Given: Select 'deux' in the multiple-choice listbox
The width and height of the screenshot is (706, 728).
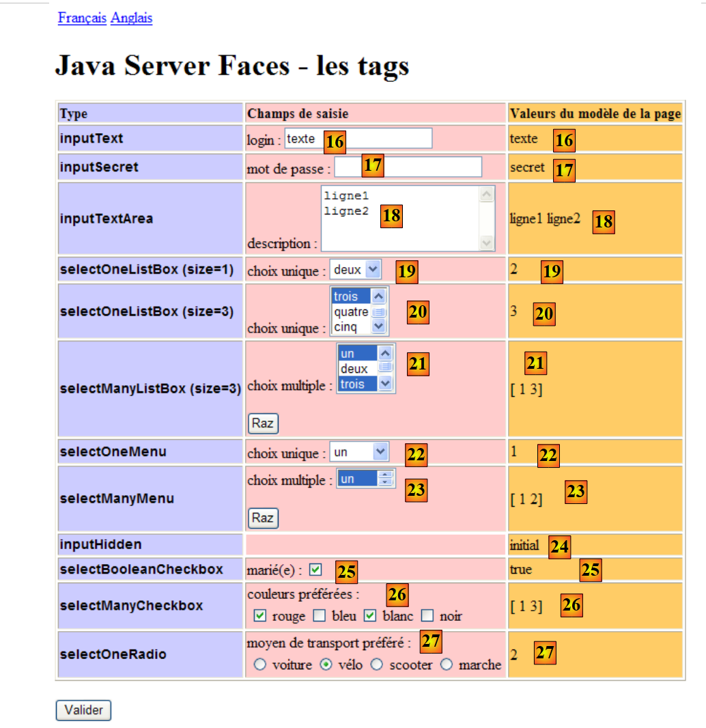Looking at the screenshot, I should click(x=354, y=369).
